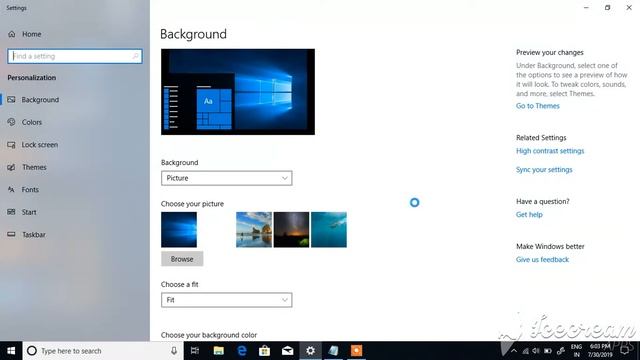The height and width of the screenshot is (360, 640).
Task: Click the Fonts letter icon
Action: [x=11, y=189]
